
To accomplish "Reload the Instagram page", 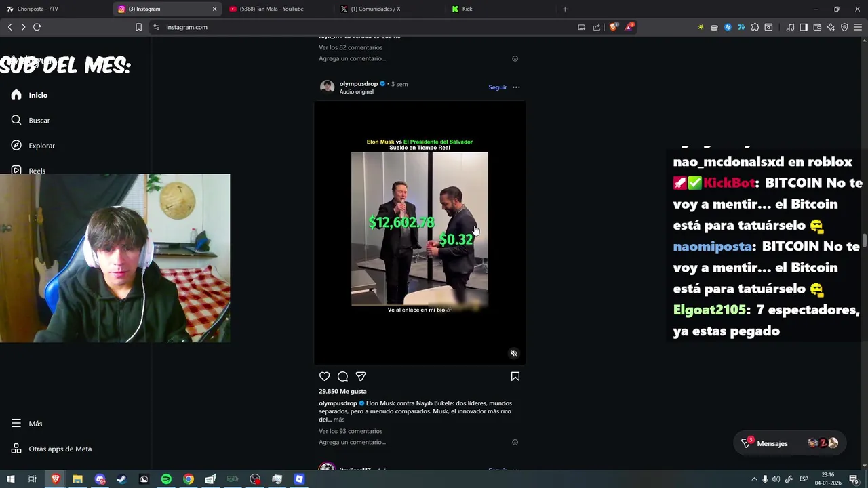I will [37, 27].
